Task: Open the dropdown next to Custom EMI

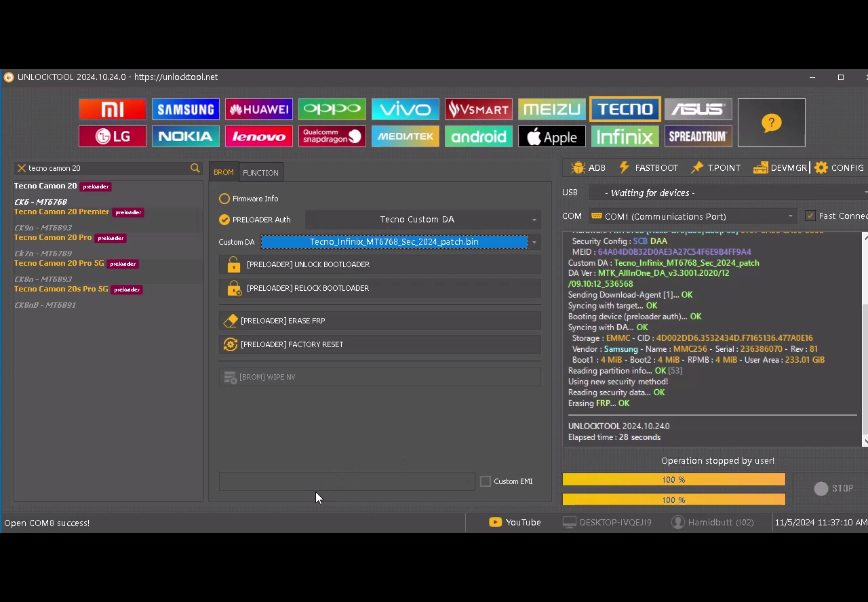Action: coord(347,481)
